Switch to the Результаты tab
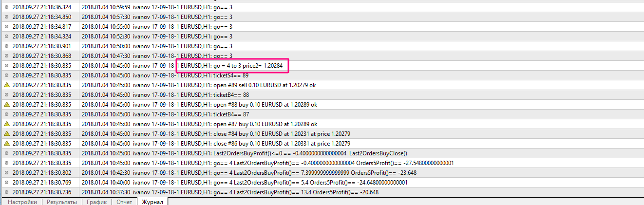The image size is (644, 205). pyautogui.click(x=62, y=202)
